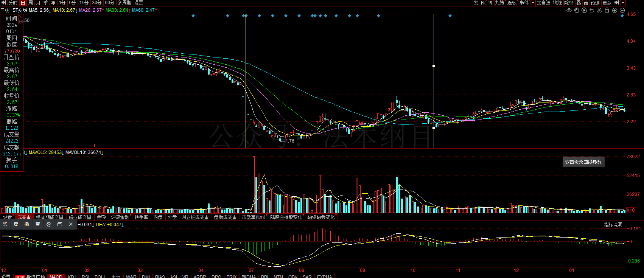Click the undo arrow icon
The image size is (644, 278).
tap(592, 10)
